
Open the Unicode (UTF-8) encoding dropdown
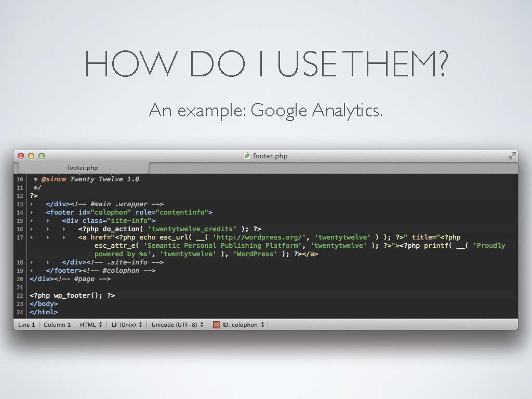(177, 325)
